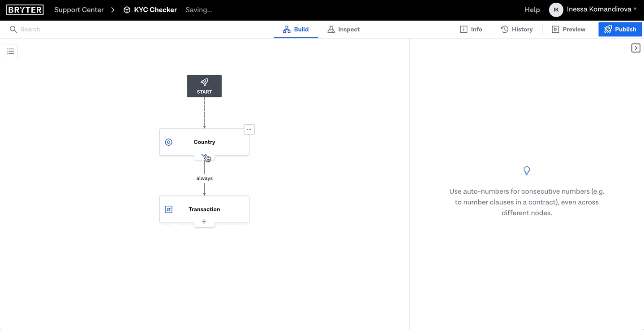Click the BRYTER logo
This screenshot has width=644, height=330.
[25, 10]
